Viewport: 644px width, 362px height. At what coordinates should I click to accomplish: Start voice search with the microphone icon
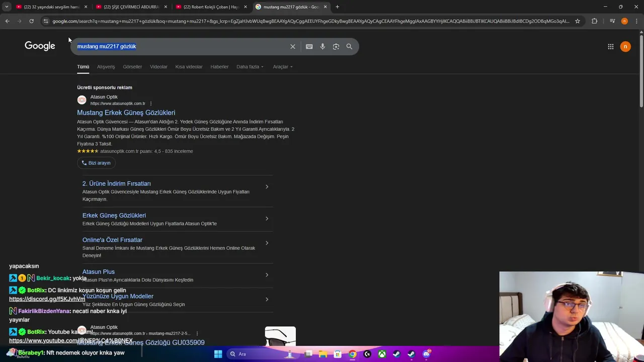tap(323, 46)
